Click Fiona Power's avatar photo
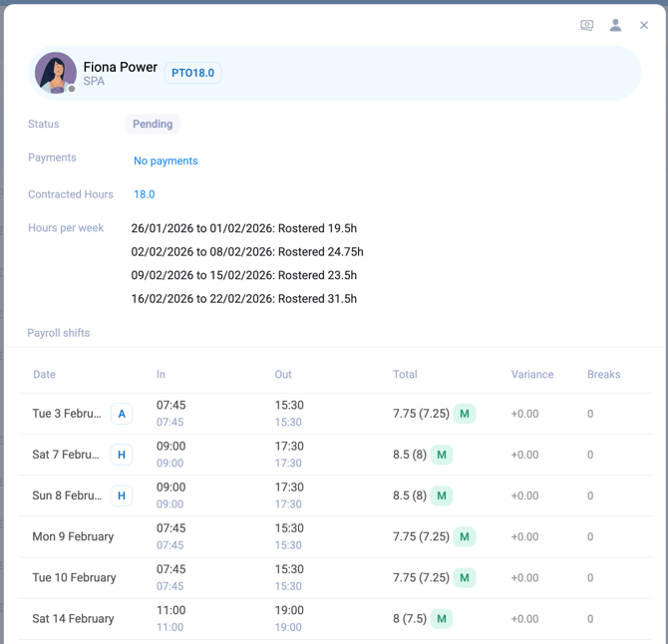 point(56,73)
